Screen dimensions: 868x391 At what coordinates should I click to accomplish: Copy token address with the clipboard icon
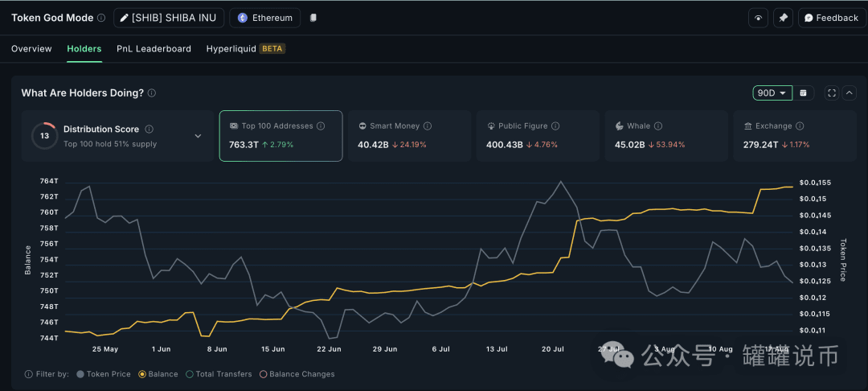(x=313, y=18)
